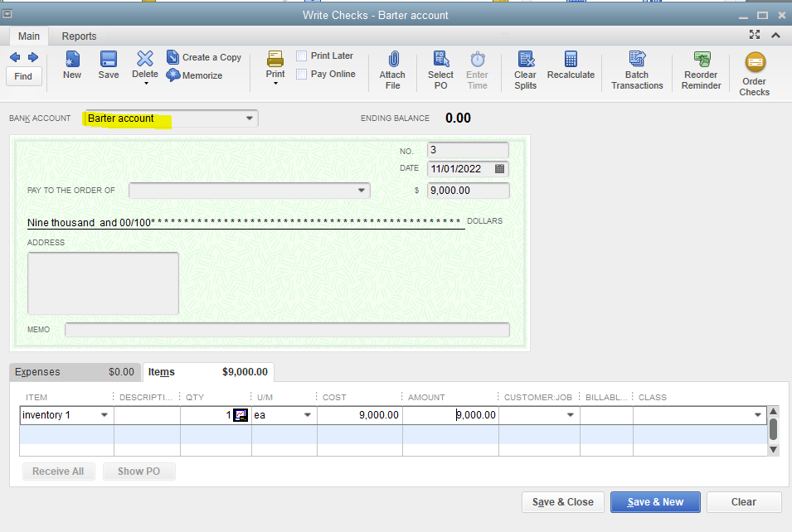Click the Address box
Screen dimensions: 792x532
click(x=103, y=283)
